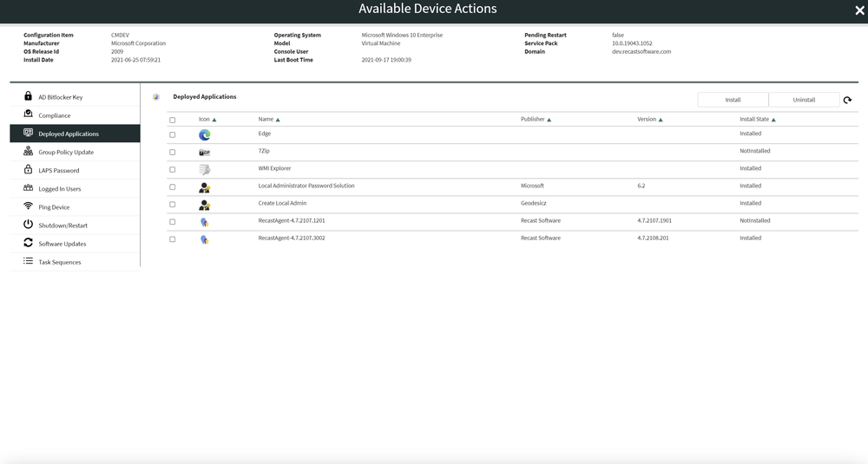
Task: Click the NotInstalled state for 7Zip
Action: 755,150
